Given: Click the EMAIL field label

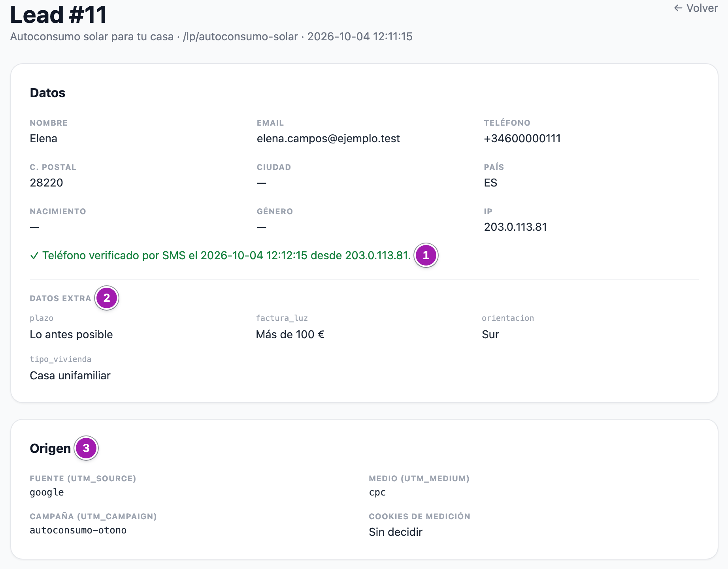Looking at the screenshot, I should pos(270,123).
